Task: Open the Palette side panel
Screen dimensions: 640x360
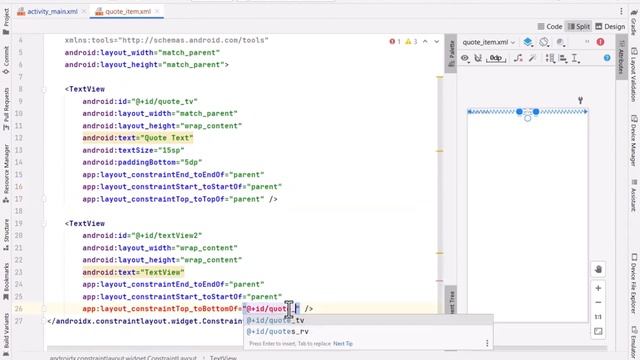Action: pos(451,53)
